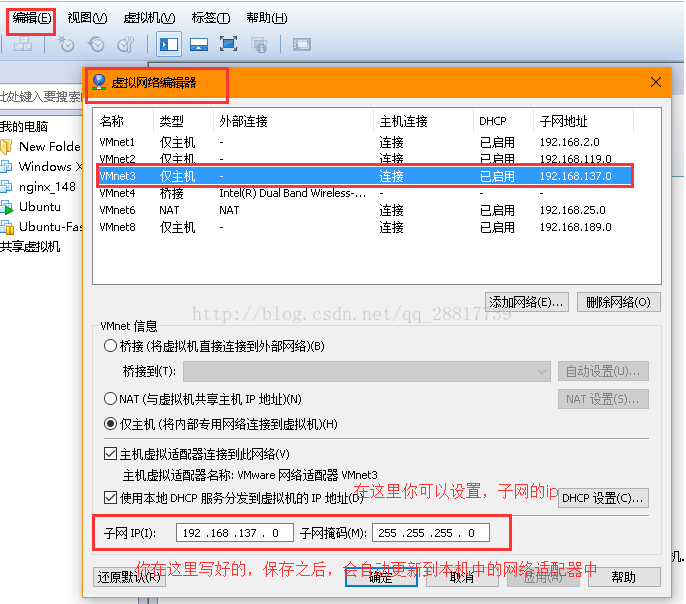Viewport: 686px width, 604px height.
Task: Click the 类型 column header
Action: pos(183,121)
